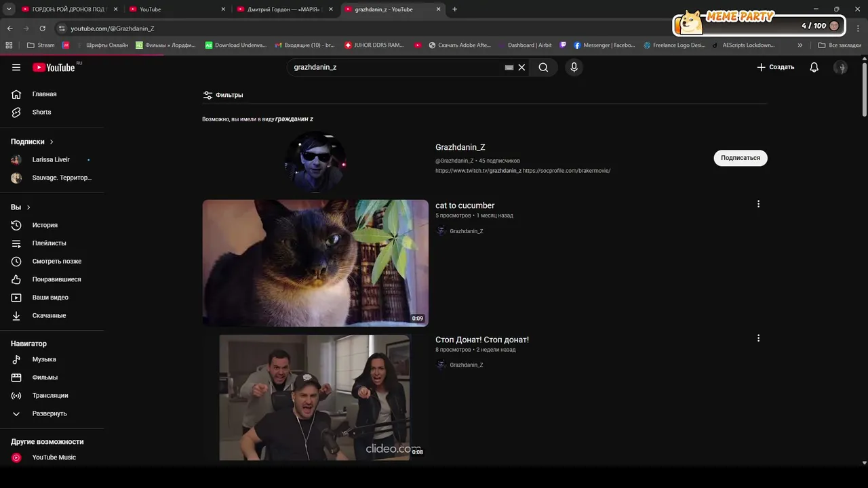Open Larissa Liveir subscription

point(52,160)
